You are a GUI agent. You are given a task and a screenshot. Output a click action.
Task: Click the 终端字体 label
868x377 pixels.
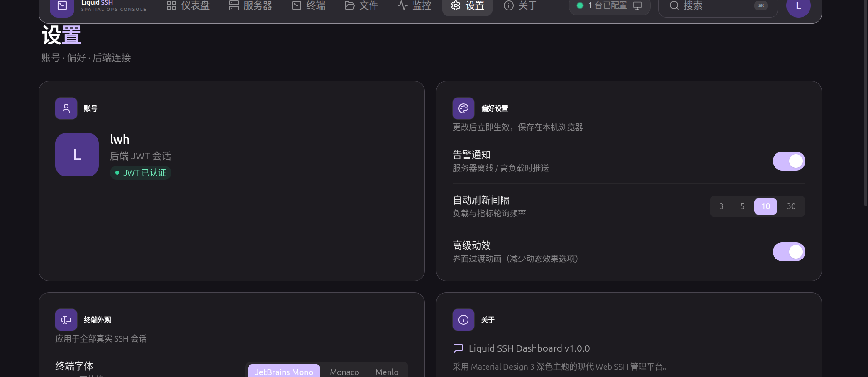click(x=74, y=366)
